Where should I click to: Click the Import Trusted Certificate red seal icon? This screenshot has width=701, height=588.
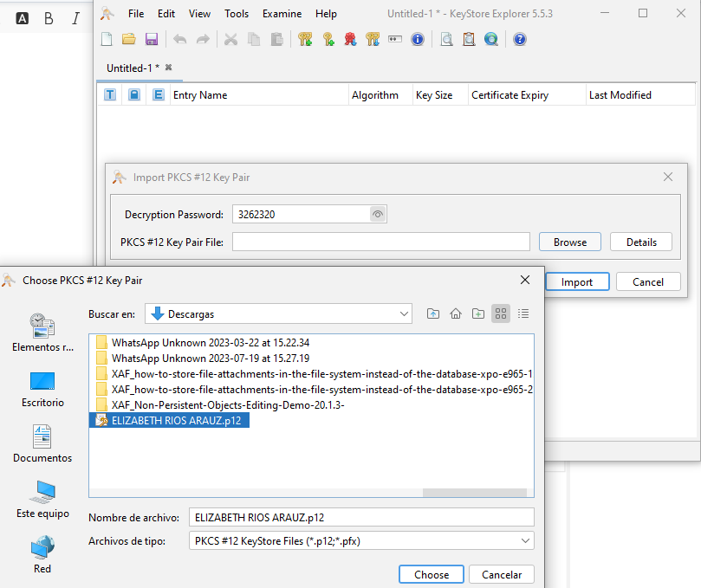(350, 39)
